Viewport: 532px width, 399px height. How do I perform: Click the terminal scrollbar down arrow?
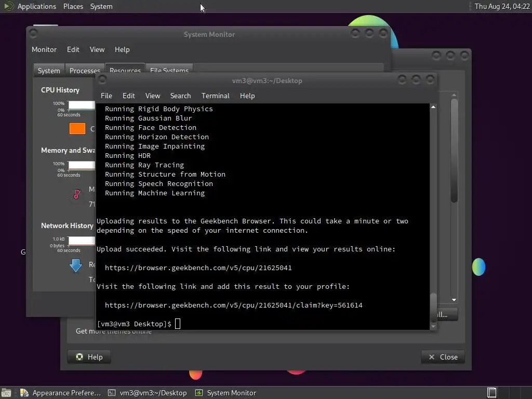(433, 326)
